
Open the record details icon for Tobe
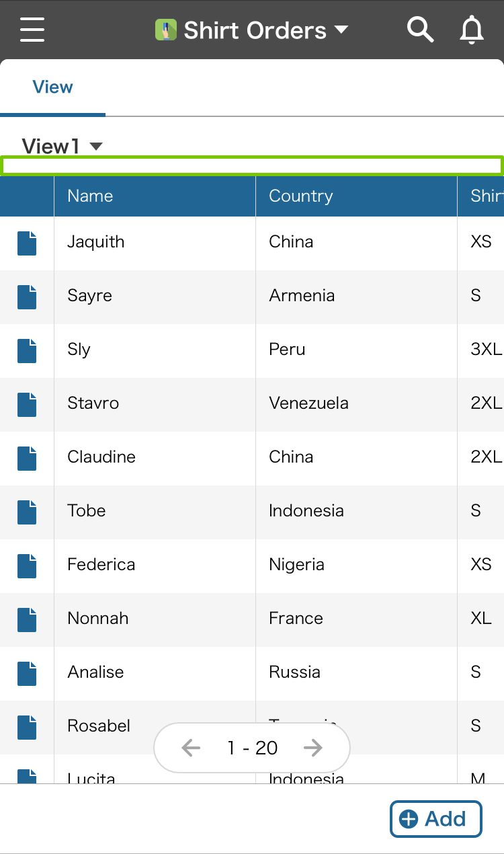pyautogui.click(x=27, y=512)
